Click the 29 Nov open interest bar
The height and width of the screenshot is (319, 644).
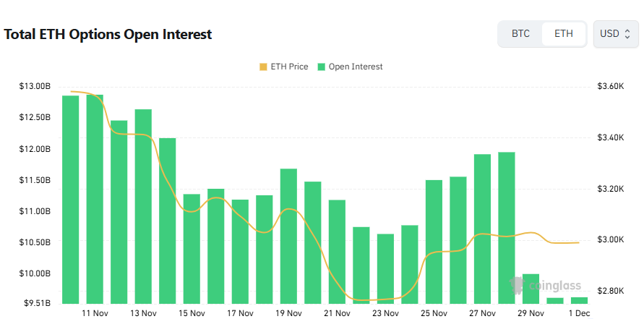(531, 289)
